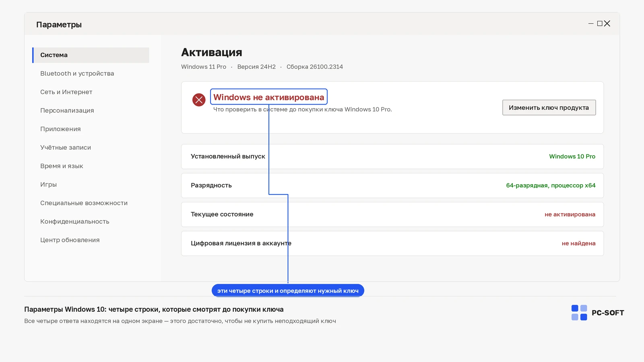Viewport: 644px width, 362px height.
Task: Click the Разрядность row label
Action: pos(211,185)
